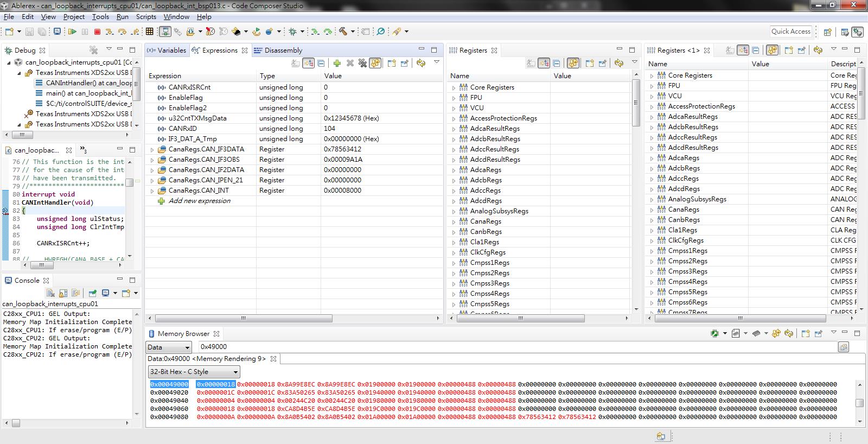Click the Step Over icon
868x444 pixels.
tap(122, 31)
